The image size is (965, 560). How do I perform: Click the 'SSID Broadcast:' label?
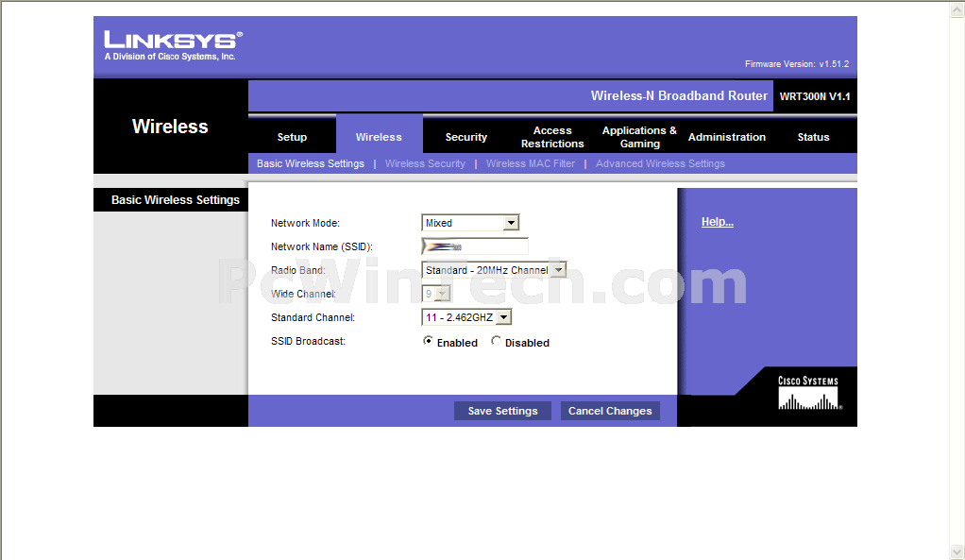(308, 341)
